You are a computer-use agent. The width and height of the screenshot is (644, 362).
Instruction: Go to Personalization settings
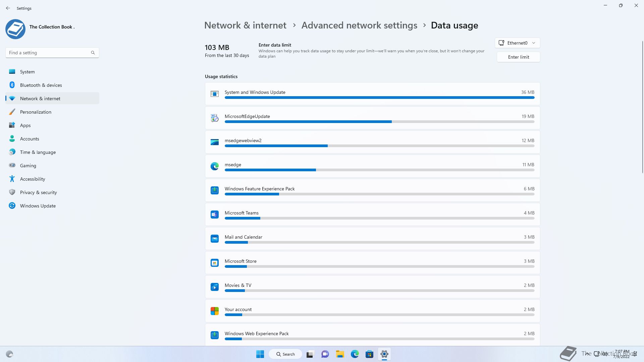click(52, 112)
